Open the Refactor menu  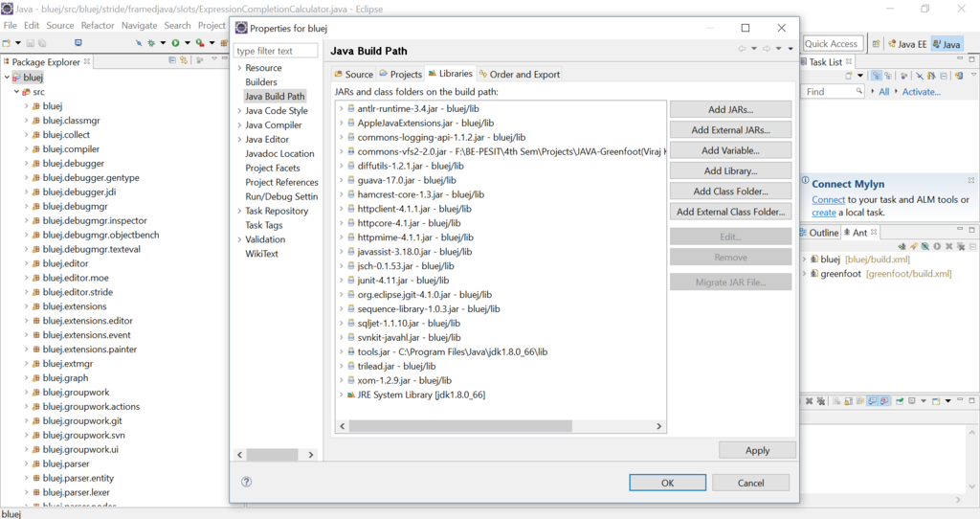click(x=98, y=26)
